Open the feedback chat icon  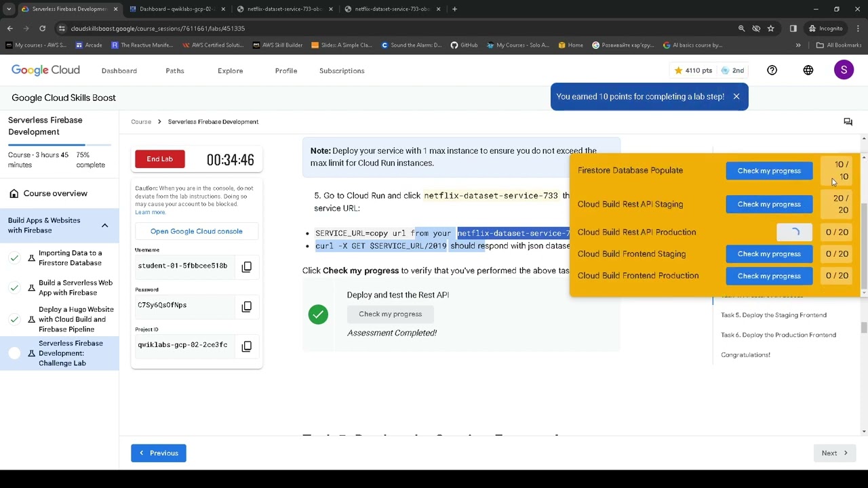point(848,122)
